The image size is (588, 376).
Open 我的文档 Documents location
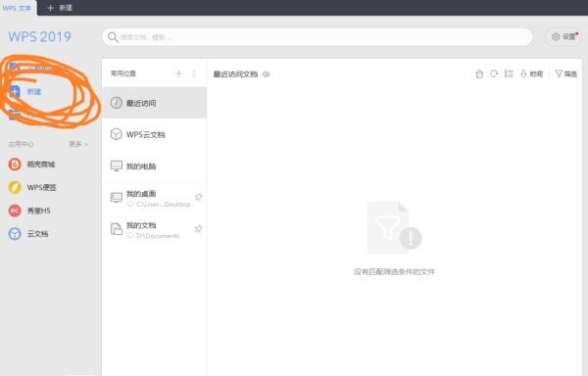pos(154,229)
